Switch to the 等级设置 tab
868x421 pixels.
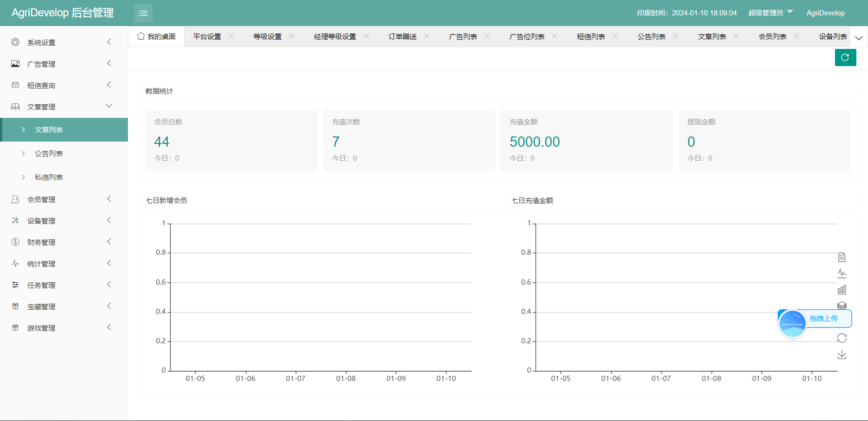coord(268,36)
